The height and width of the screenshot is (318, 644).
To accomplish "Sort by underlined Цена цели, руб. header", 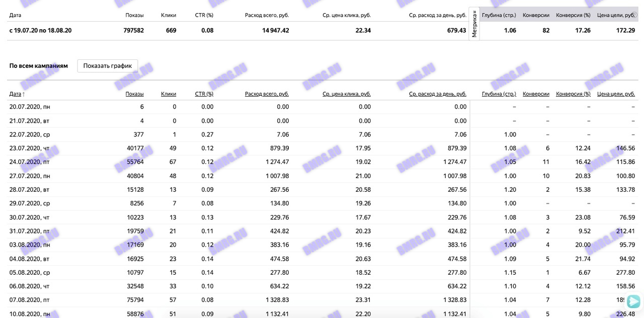I will pyautogui.click(x=616, y=94).
